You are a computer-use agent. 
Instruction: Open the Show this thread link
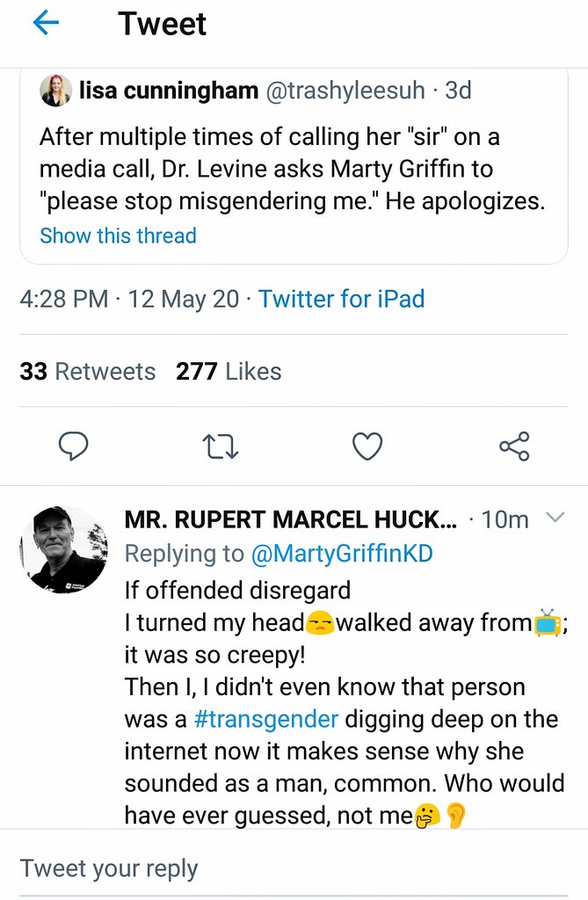coord(119,236)
